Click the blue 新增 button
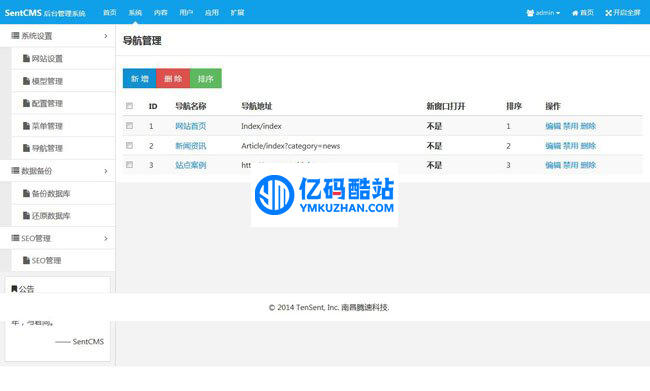Image resolution: width=650 pixels, height=391 pixels. pos(140,78)
